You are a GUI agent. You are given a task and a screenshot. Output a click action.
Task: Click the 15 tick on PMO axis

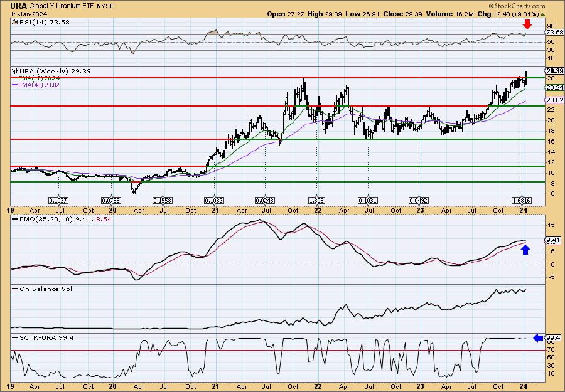point(550,225)
